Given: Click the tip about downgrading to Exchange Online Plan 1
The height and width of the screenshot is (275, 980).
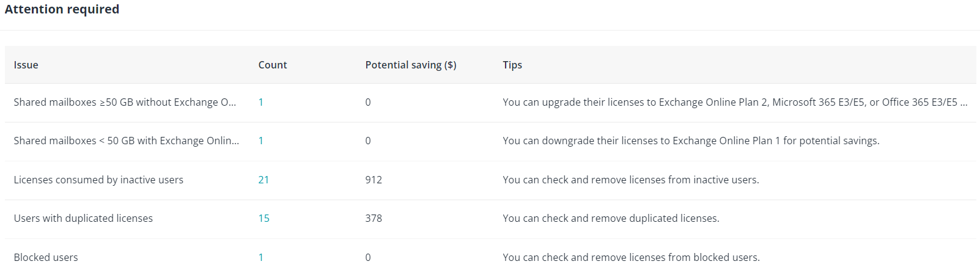Looking at the screenshot, I should (x=691, y=141).
